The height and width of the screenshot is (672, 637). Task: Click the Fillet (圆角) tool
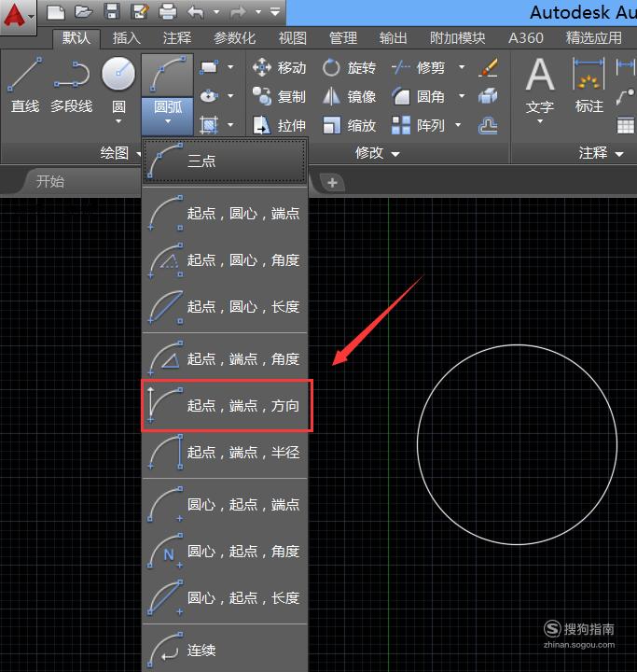coord(418,96)
